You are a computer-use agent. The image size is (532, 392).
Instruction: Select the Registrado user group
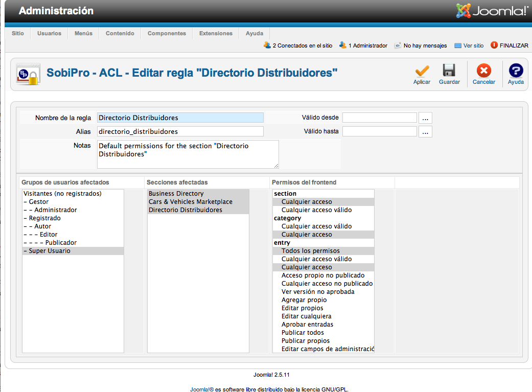click(x=73, y=218)
